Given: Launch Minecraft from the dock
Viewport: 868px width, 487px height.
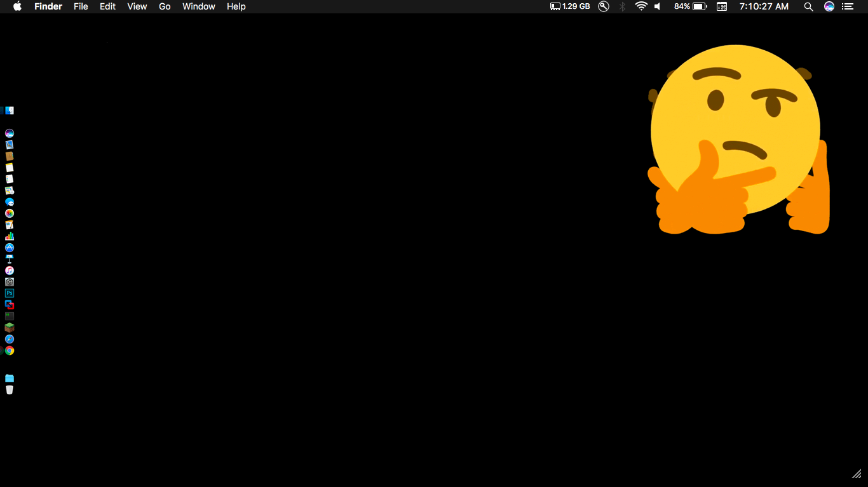Looking at the screenshot, I should click(x=10, y=328).
